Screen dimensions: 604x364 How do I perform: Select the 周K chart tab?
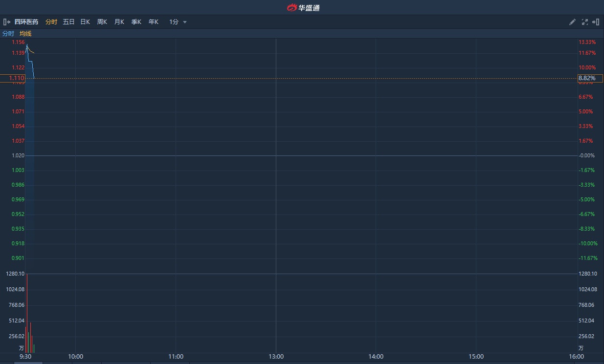coord(102,22)
